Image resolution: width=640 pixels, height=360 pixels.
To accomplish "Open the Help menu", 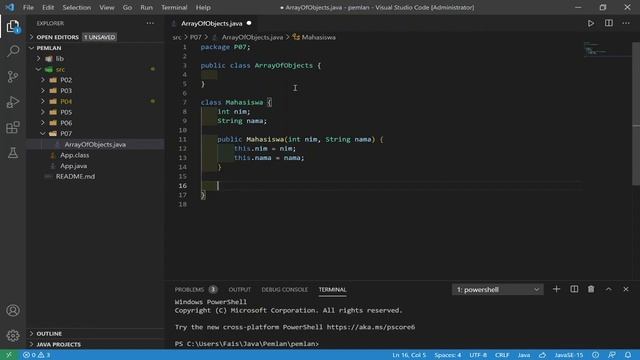I will click(x=203, y=7).
